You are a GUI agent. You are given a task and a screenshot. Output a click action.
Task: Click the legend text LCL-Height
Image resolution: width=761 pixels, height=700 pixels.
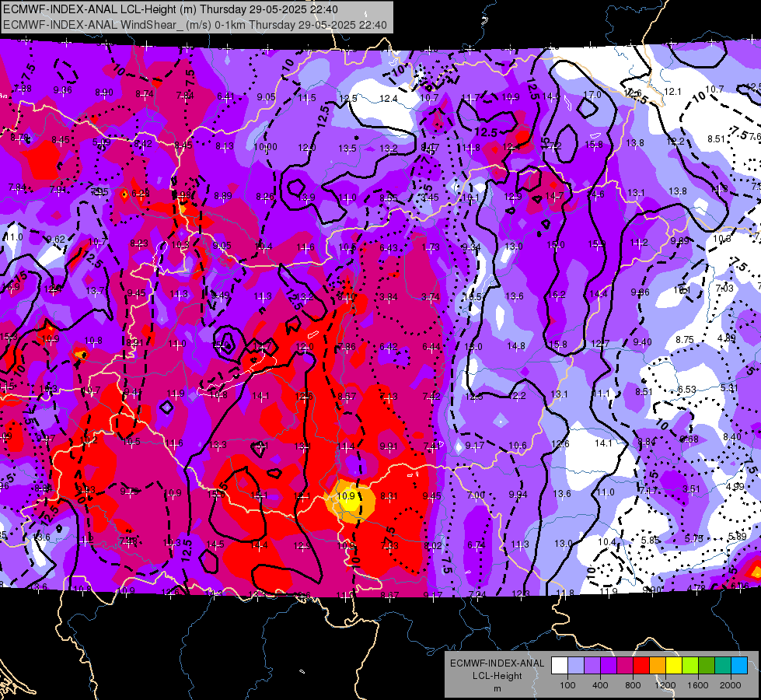[x=497, y=676]
